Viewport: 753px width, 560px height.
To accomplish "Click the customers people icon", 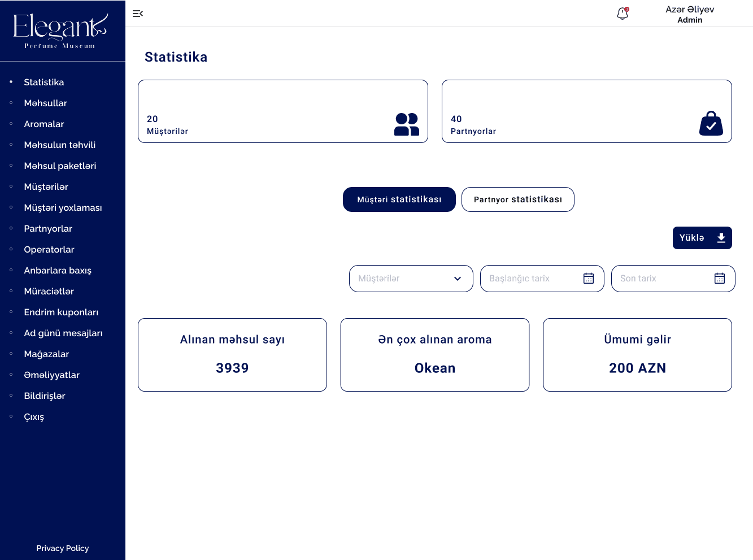I will point(406,124).
